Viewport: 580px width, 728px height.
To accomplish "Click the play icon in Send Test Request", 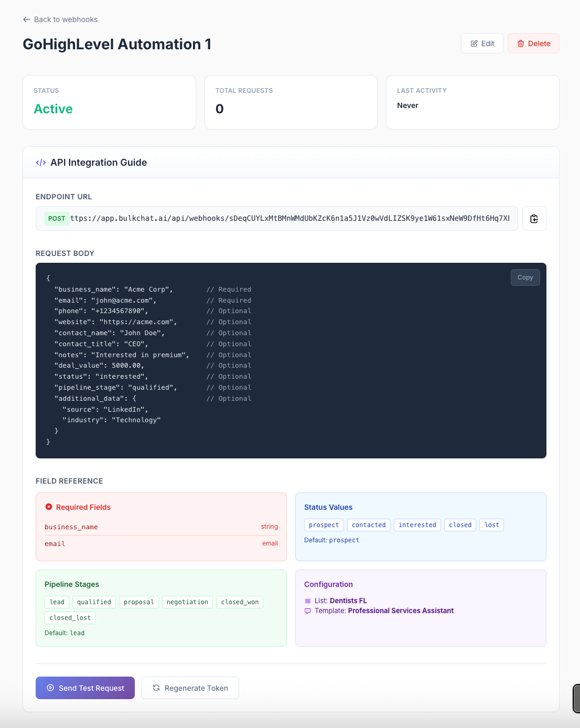I will 50,688.
